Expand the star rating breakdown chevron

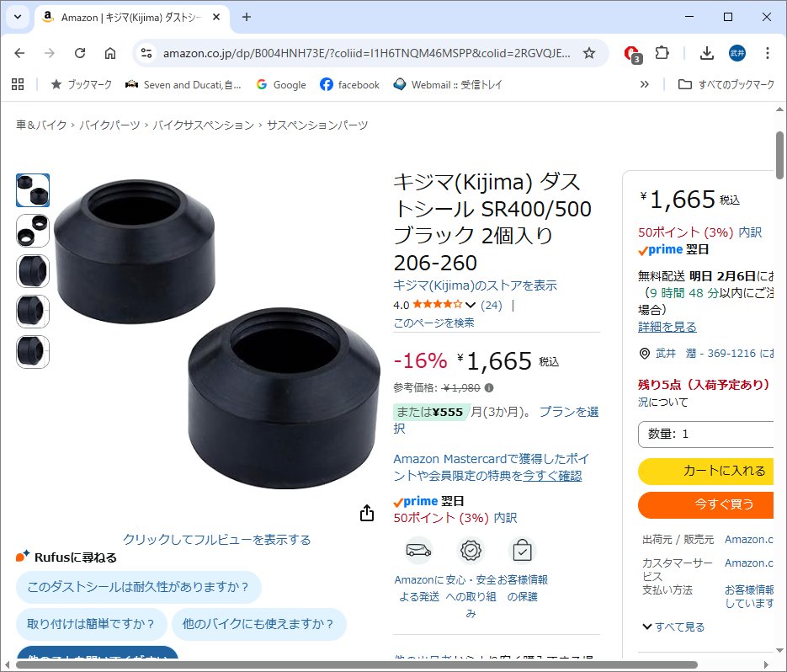tap(471, 305)
